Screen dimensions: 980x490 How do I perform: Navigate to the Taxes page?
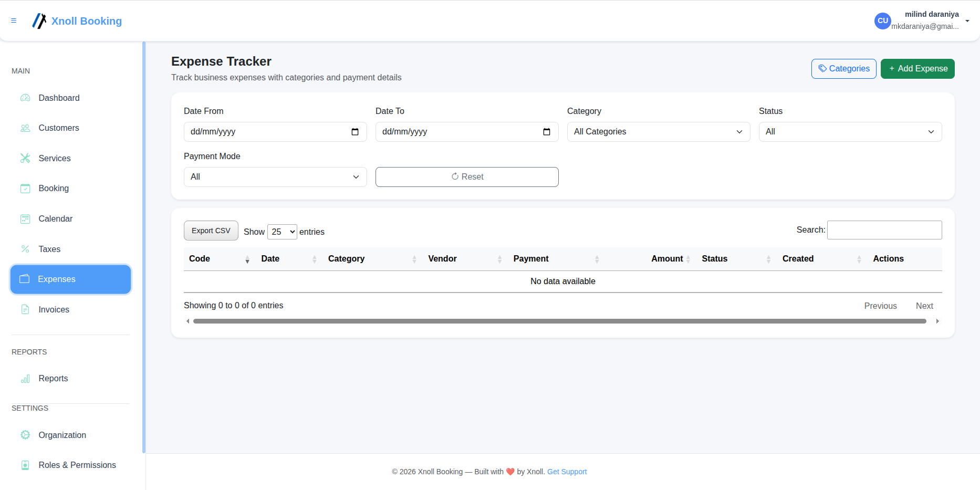49,249
